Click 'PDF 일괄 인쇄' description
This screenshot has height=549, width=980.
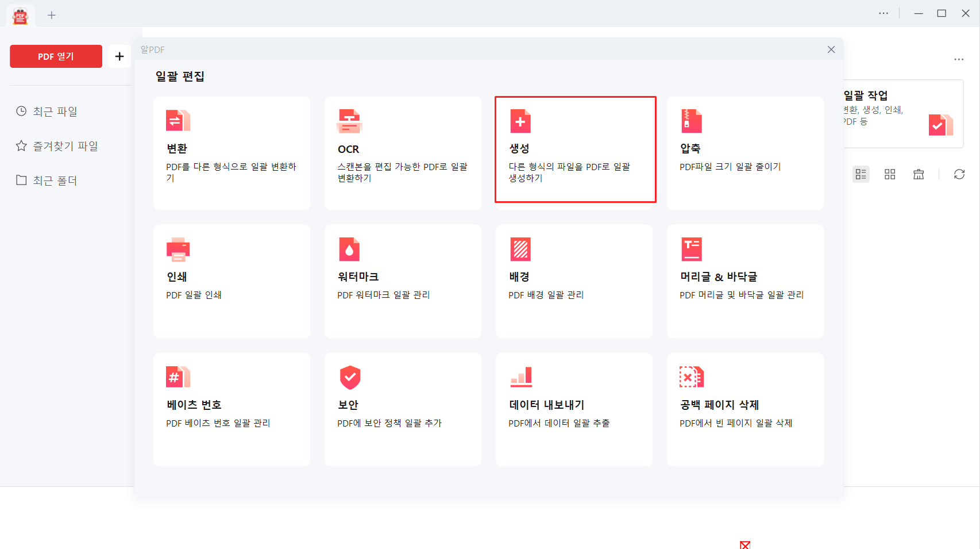click(x=194, y=295)
